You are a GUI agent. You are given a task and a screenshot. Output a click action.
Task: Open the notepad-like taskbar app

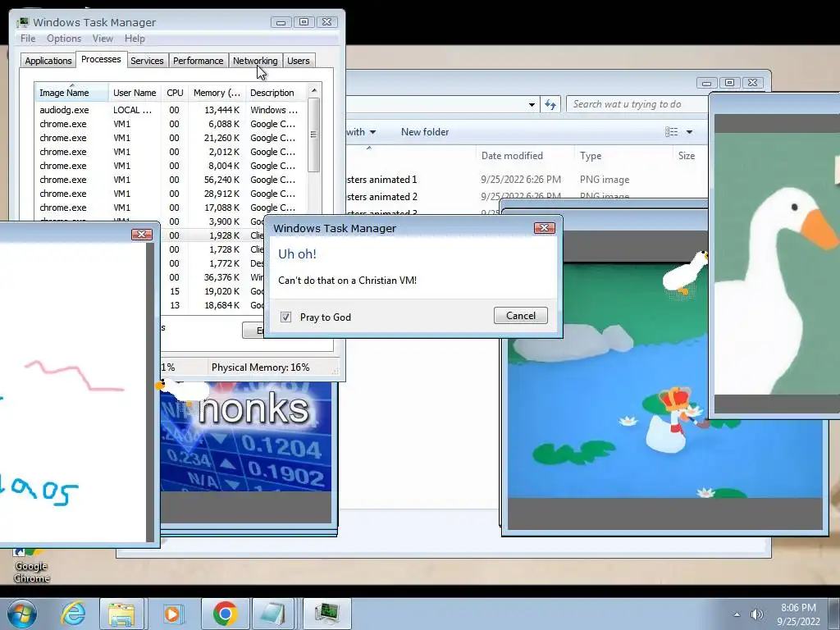pyautogui.click(x=272, y=614)
